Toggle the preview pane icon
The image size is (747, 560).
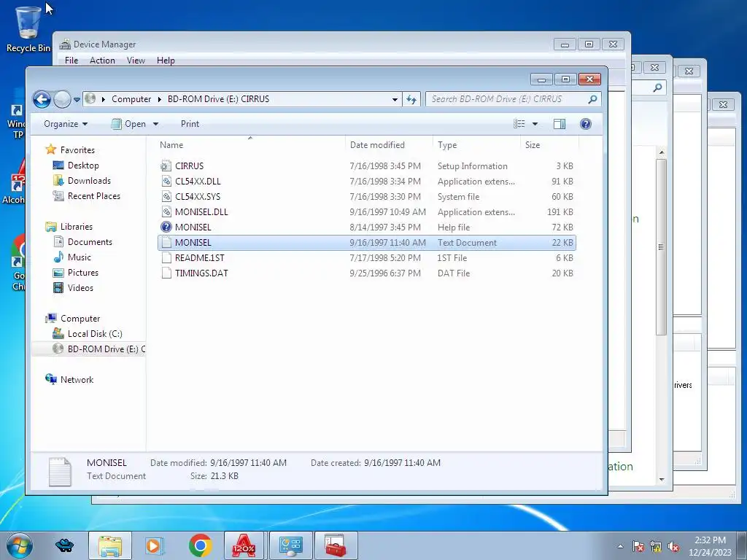click(560, 124)
